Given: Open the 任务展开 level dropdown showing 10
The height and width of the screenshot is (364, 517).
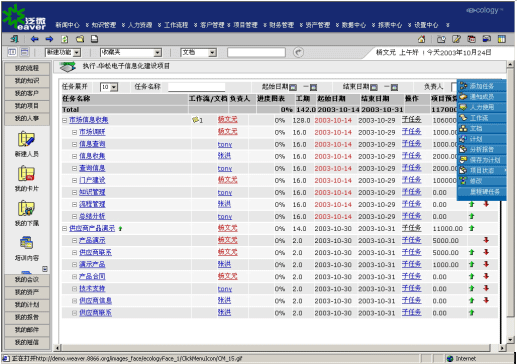Looking at the screenshot, I should [109, 87].
